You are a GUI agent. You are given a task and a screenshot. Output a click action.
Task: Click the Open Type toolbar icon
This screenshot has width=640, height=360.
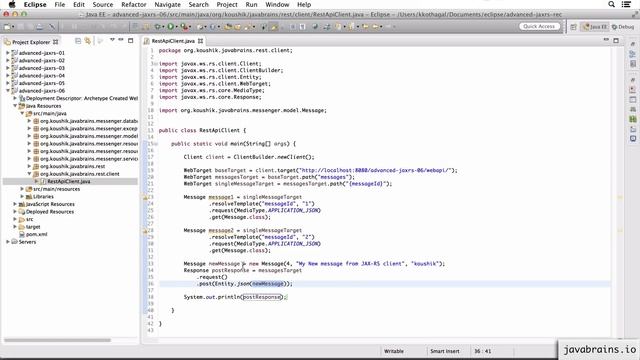[228, 27]
